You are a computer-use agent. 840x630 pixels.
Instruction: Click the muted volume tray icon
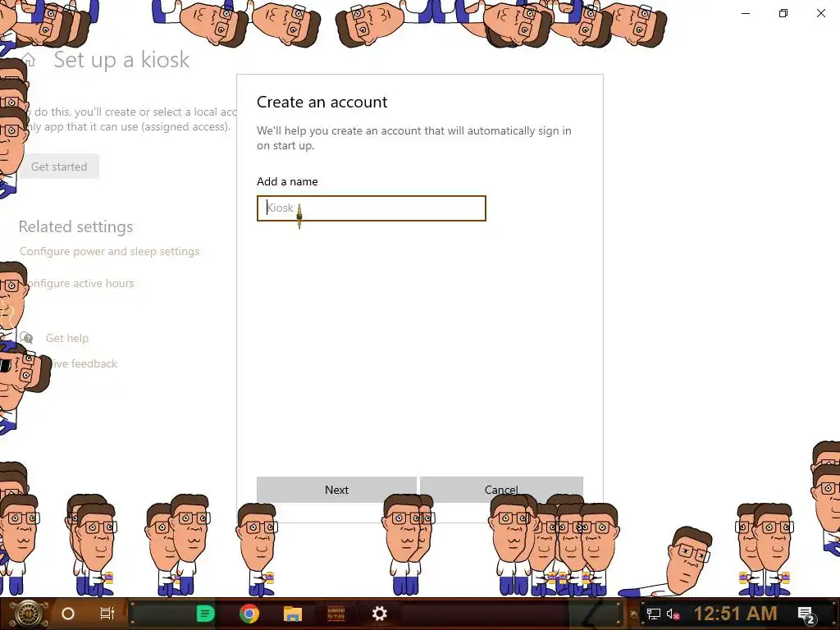(x=673, y=614)
